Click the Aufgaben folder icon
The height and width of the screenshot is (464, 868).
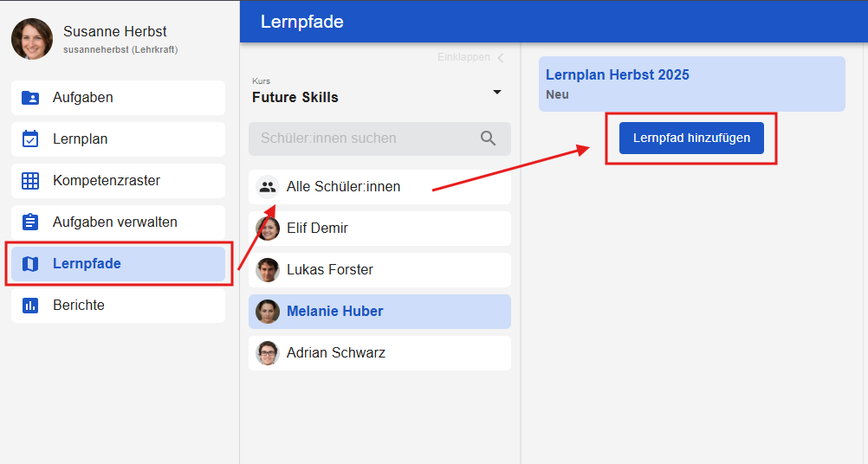[30, 98]
